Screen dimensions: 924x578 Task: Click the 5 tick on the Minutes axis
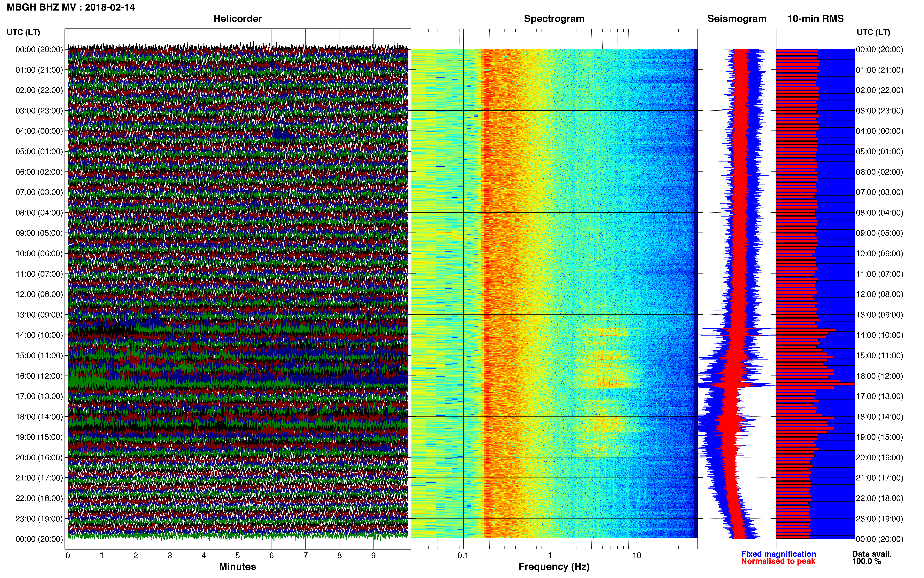coord(238,556)
